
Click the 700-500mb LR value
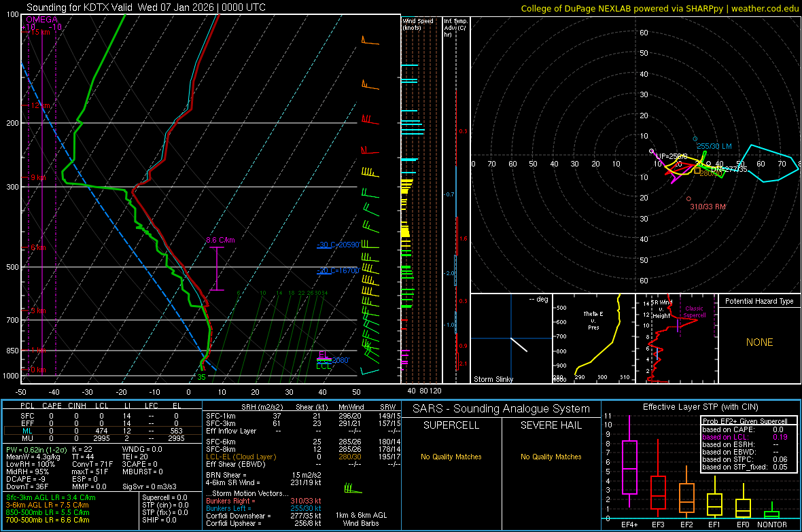tap(48, 520)
